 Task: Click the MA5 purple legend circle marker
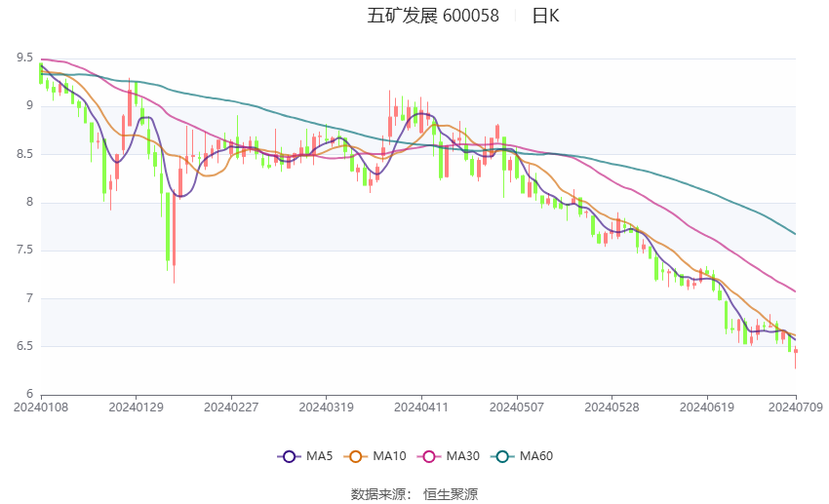pos(287,456)
